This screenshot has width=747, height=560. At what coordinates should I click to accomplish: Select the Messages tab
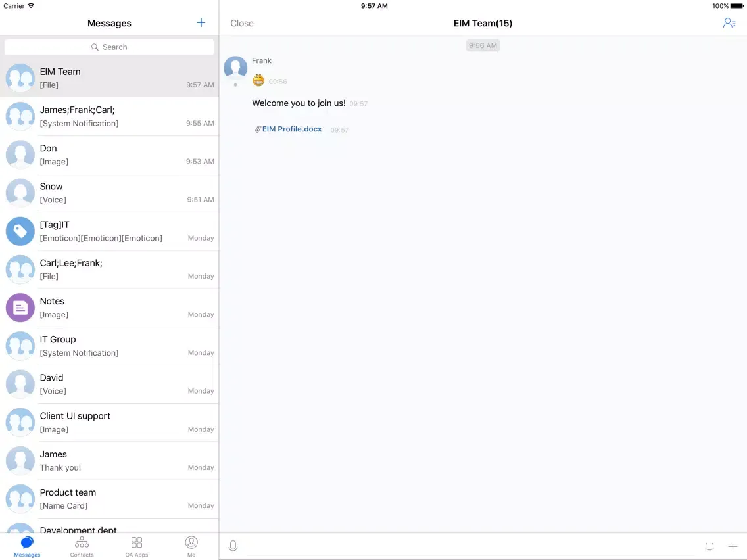27,546
